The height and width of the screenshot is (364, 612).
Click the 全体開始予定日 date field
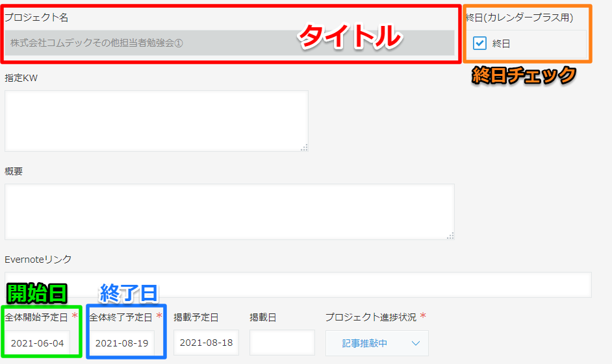coord(38,343)
